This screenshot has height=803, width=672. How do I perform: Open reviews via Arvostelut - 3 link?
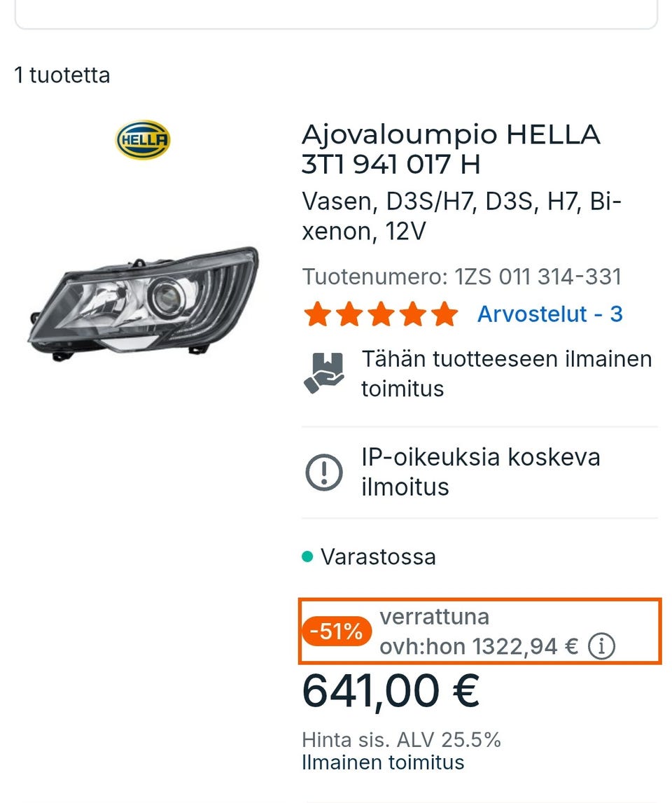point(549,314)
